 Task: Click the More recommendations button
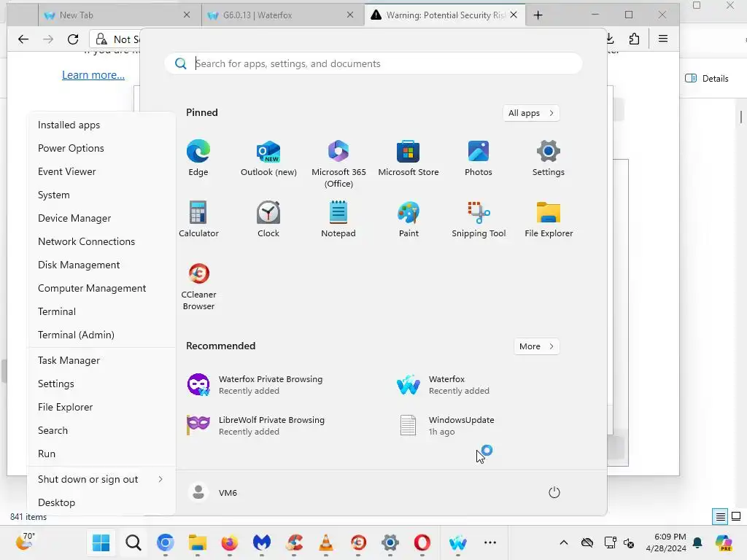536,346
